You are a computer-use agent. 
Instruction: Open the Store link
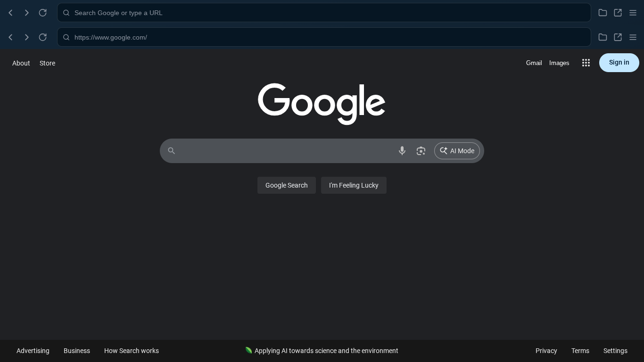pyautogui.click(x=47, y=63)
